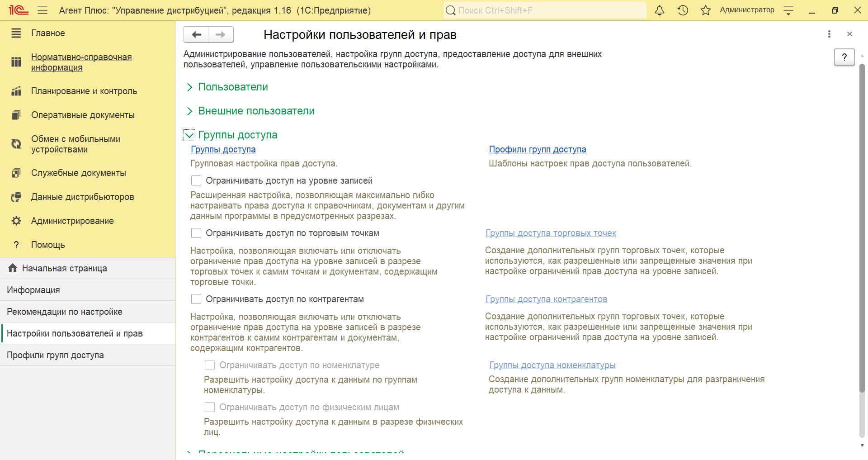Screen dimensions: 868x460
Task: Close the Настройки пользователей и прав form
Action: (849, 34)
